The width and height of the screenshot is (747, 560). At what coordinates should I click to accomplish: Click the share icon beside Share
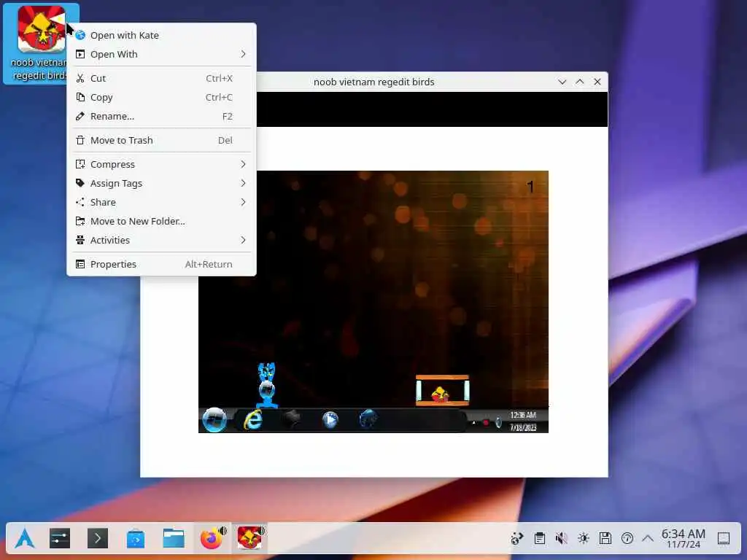[x=80, y=203]
